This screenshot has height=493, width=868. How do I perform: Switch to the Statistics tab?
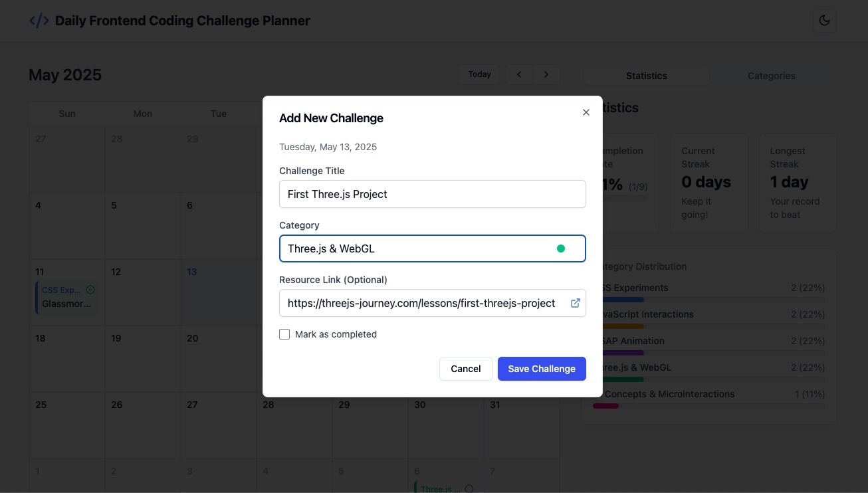click(x=647, y=76)
